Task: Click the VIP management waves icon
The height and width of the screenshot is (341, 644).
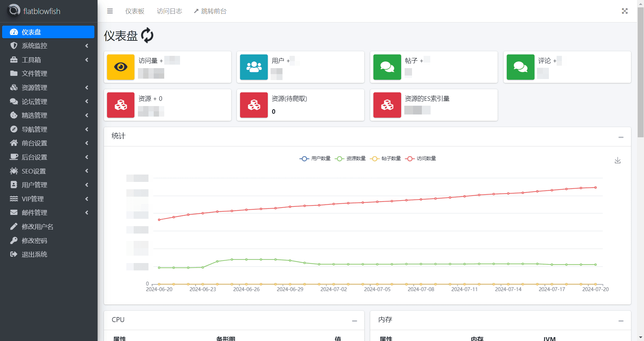Action: (x=14, y=199)
